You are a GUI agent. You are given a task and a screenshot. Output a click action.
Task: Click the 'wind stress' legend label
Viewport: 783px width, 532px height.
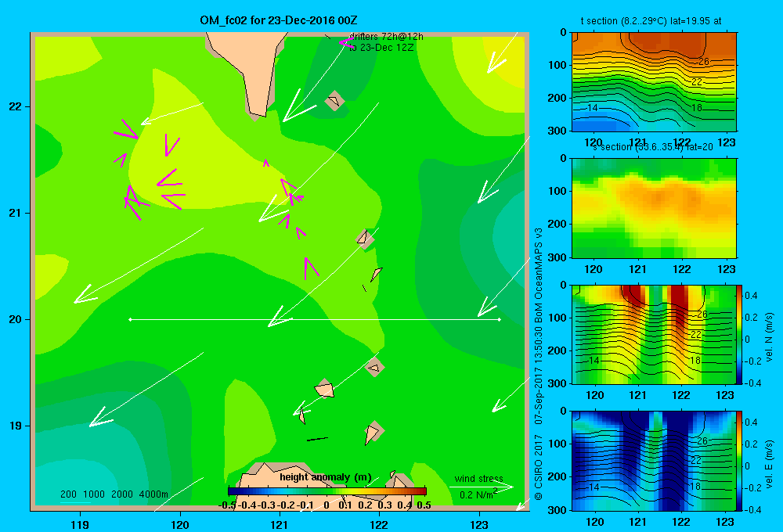tap(478, 478)
